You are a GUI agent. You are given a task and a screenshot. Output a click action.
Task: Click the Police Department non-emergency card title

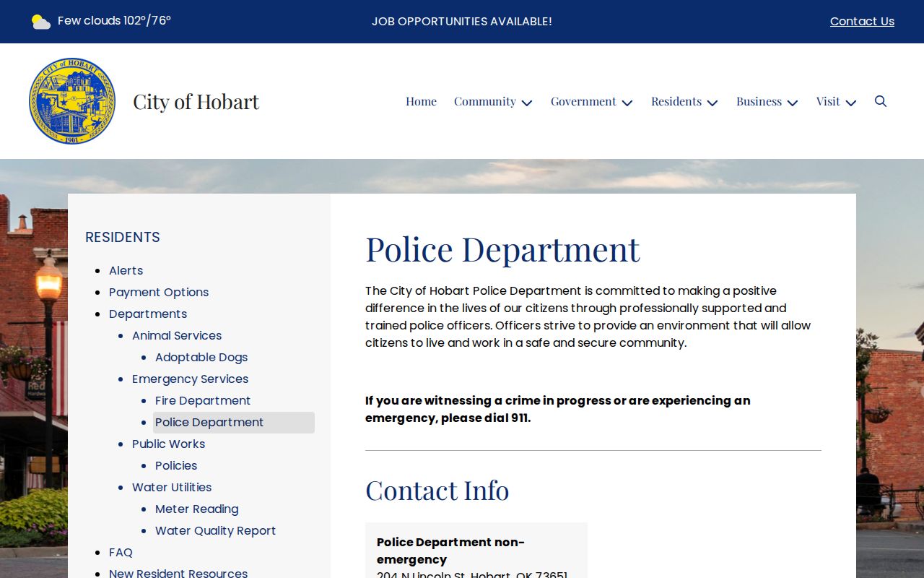pyautogui.click(x=450, y=551)
